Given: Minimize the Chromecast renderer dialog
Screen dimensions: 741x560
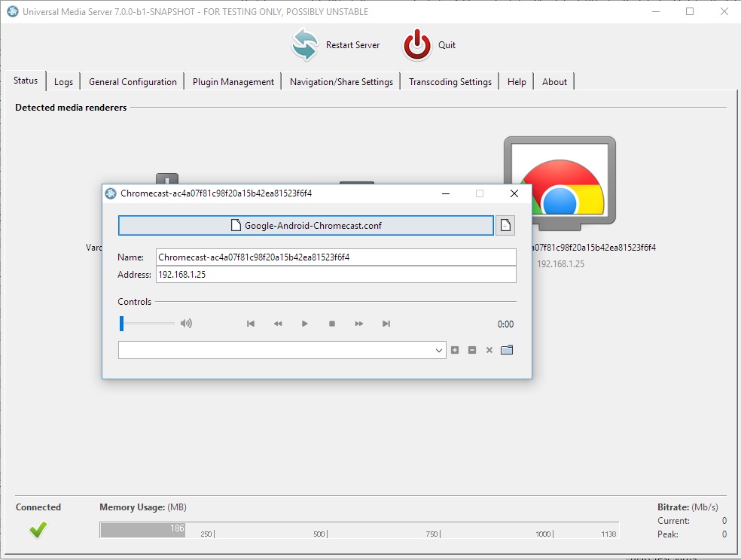Looking at the screenshot, I should tap(446, 193).
